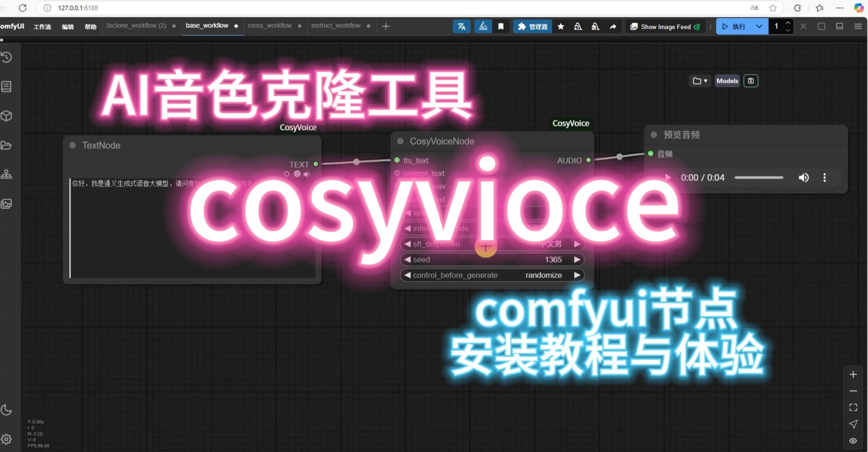
Task: Toggle dark theme moon icon
Action: point(7,410)
